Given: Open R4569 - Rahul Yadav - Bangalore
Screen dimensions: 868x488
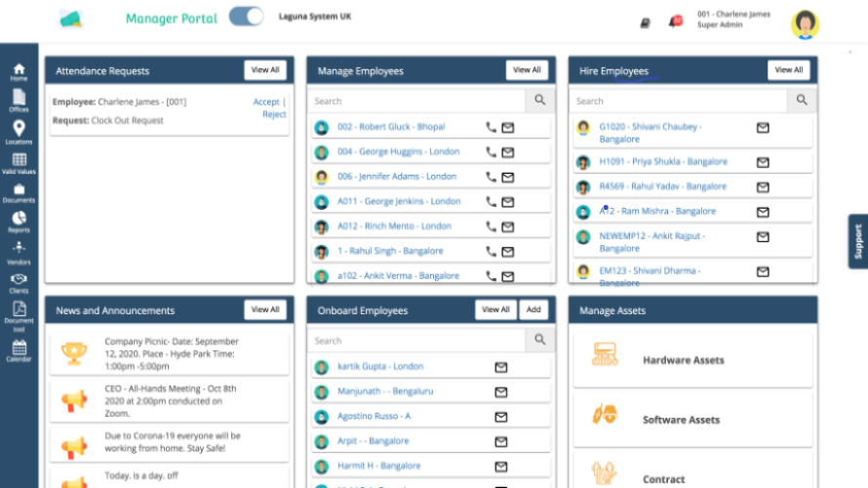Looking at the screenshot, I should 662,186.
